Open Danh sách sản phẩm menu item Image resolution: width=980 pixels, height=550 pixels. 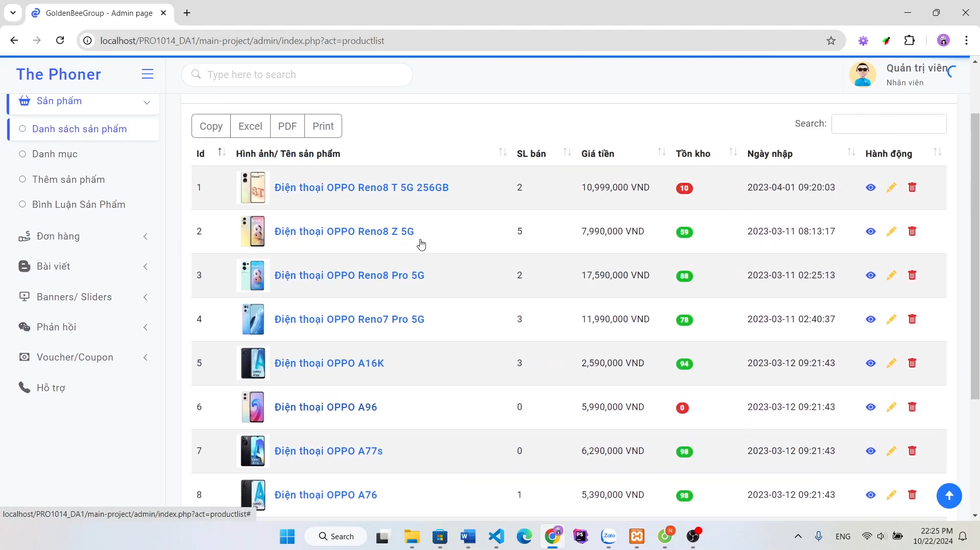84,129
